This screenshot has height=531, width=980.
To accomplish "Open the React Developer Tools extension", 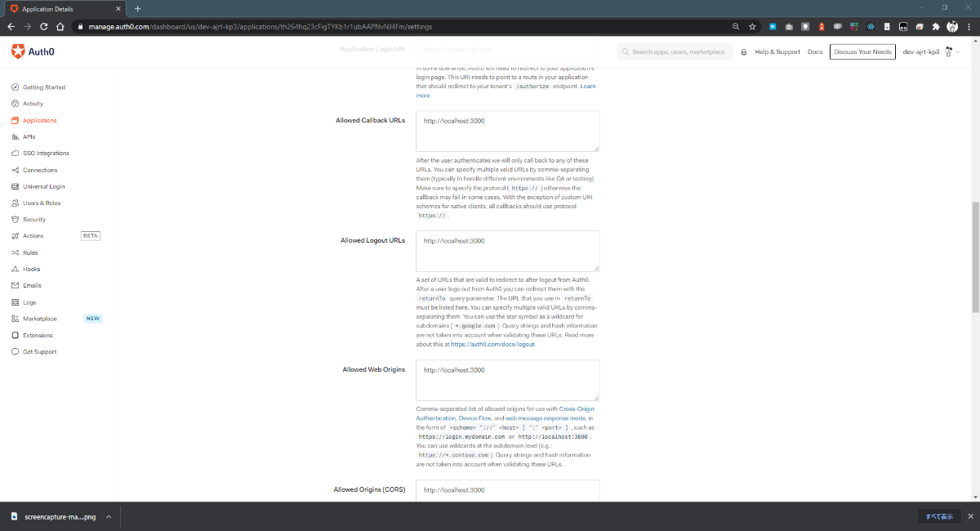I will click(x=871, y=26).
